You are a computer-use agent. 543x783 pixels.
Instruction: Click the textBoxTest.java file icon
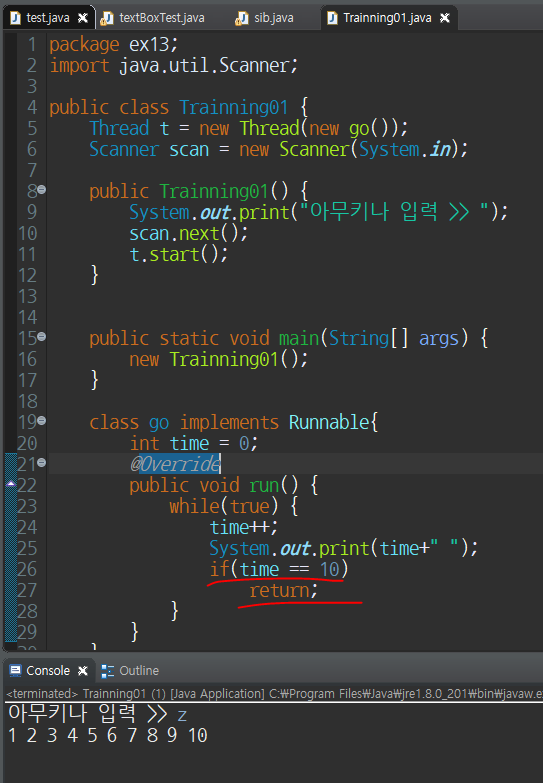[106, 18]
